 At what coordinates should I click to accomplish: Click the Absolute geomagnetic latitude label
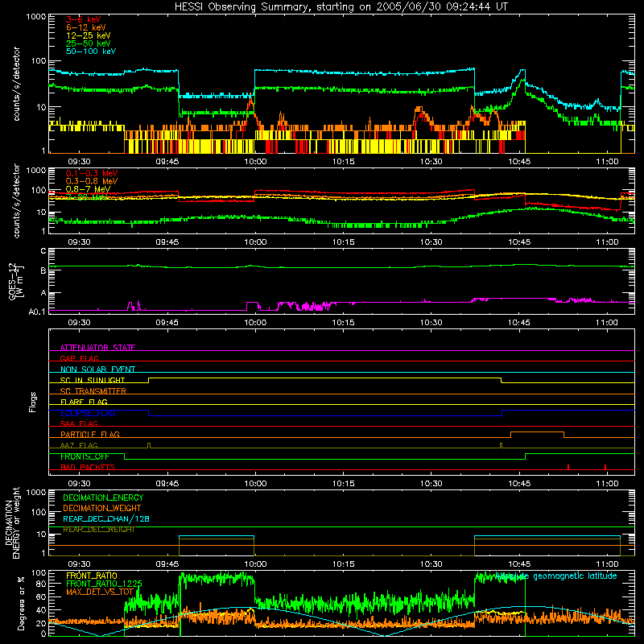(556, 576)
